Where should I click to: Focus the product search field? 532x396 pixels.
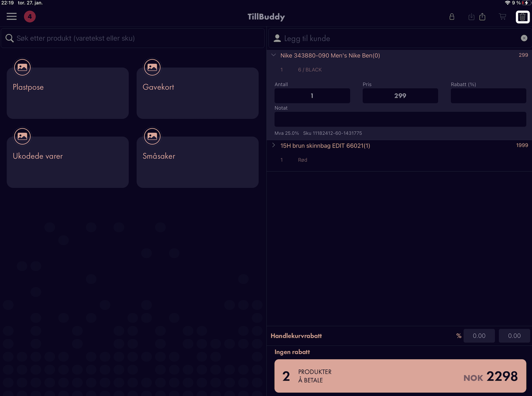133,38
